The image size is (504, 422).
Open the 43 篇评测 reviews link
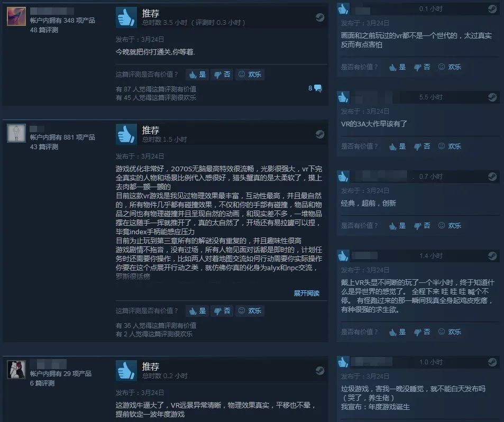[x=44, y=147]
